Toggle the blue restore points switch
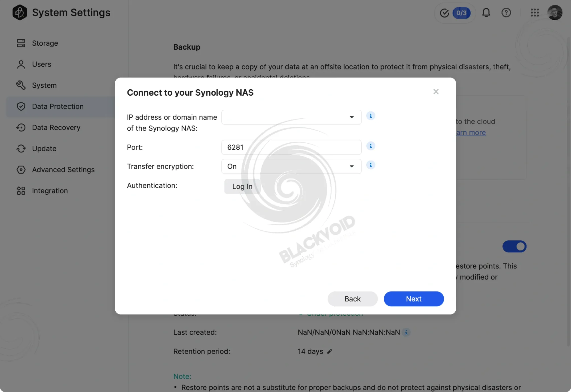The image size is (571, 392). tap(514, 246)
